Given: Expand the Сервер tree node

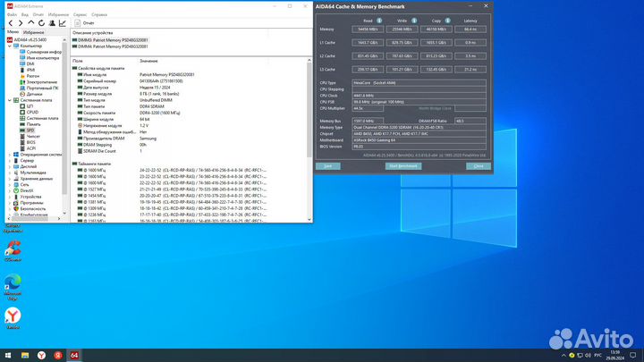Looking at the screenshot, I should click(x=10, y=161).
